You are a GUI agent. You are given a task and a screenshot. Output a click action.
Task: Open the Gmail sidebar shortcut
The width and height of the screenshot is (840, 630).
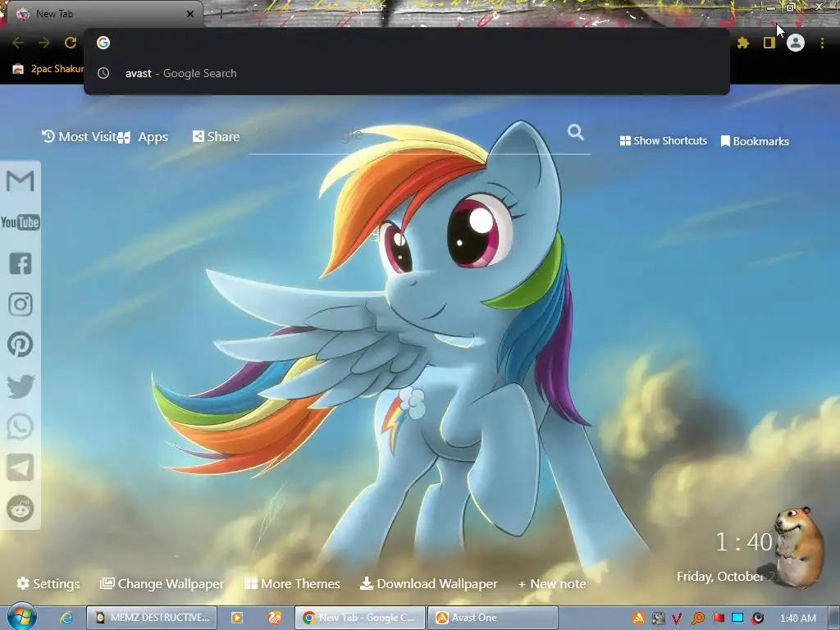(21, 181)
